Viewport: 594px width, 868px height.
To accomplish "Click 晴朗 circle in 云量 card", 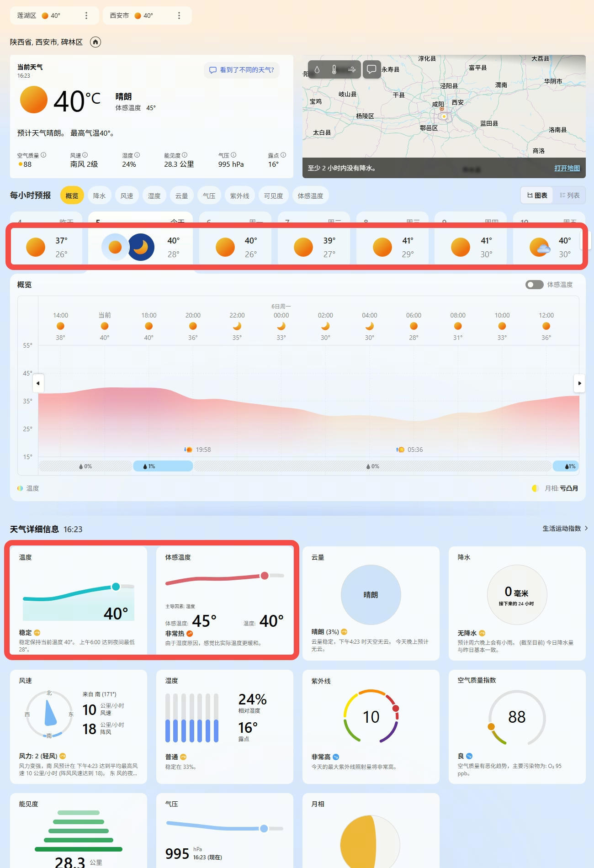I will pos(371,595).
